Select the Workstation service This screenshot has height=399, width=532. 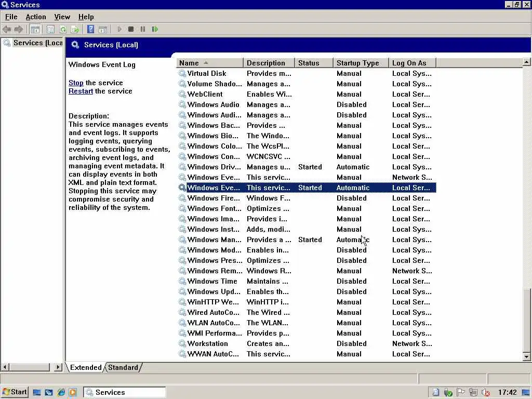pos(307,344)
